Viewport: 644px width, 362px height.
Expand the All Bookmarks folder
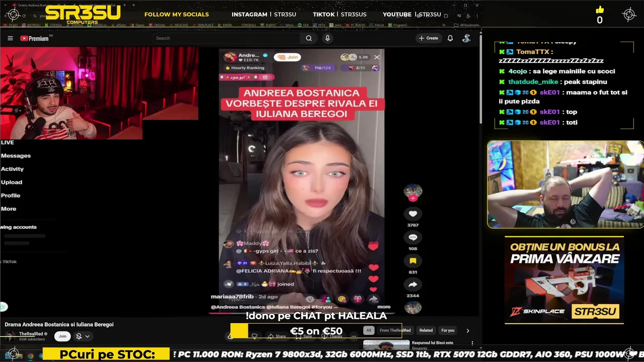pos(466,25)
